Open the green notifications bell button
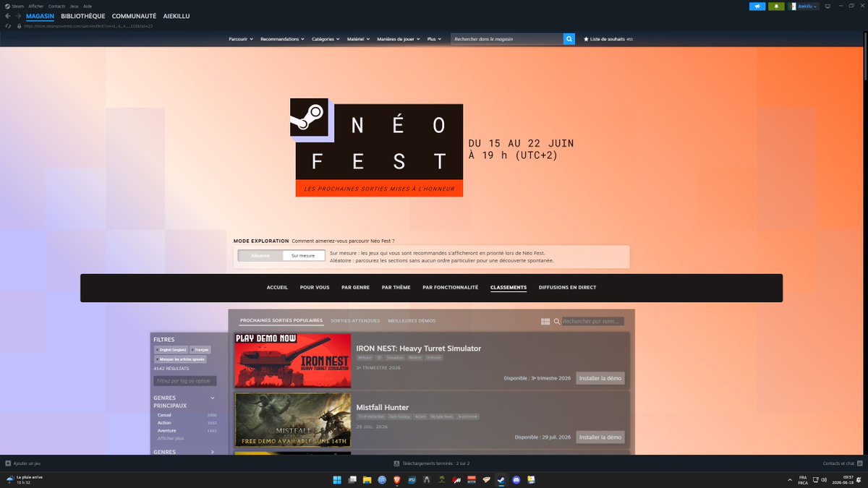 coord(776,6)
